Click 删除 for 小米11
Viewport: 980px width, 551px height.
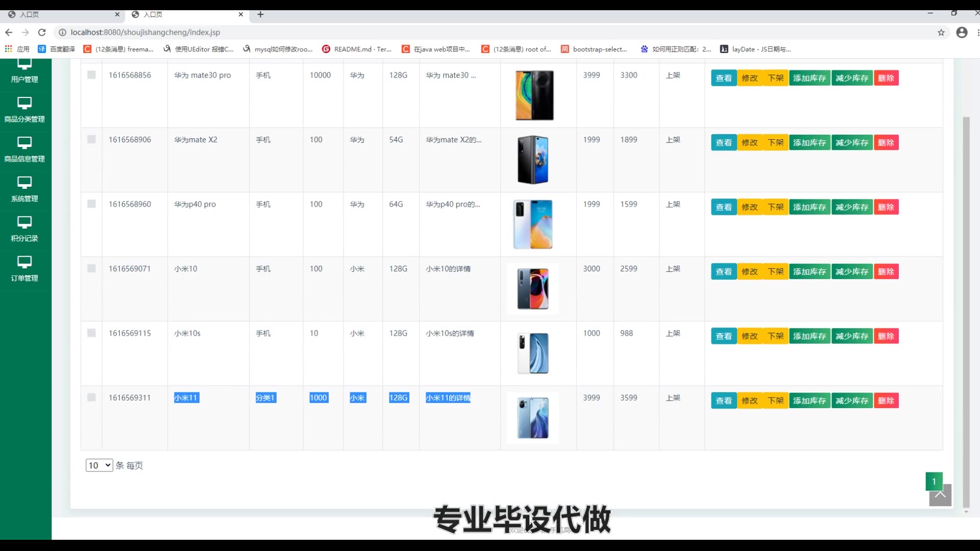tap(887, 401)
